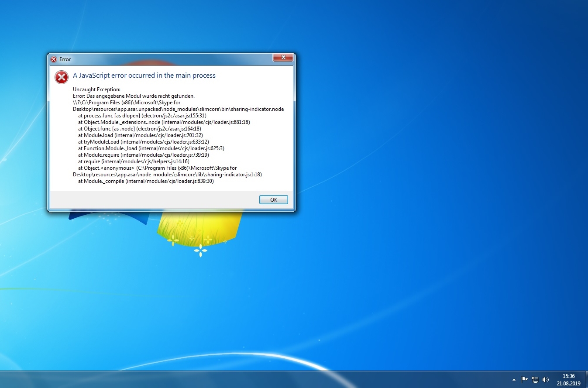Click OK in the Error dialog
The height and width of the screenshot is (388, 588).
point(274,199)
